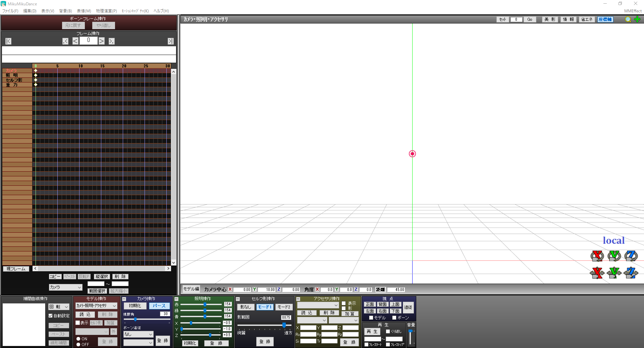Collapse the セルフ影操作 panel with minus icon
Viewport: 644px width, 348px height.
pos(238,299)
